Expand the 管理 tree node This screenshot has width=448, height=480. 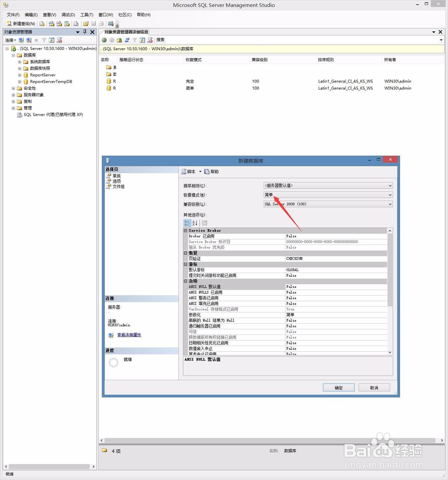tap(13, 108)
